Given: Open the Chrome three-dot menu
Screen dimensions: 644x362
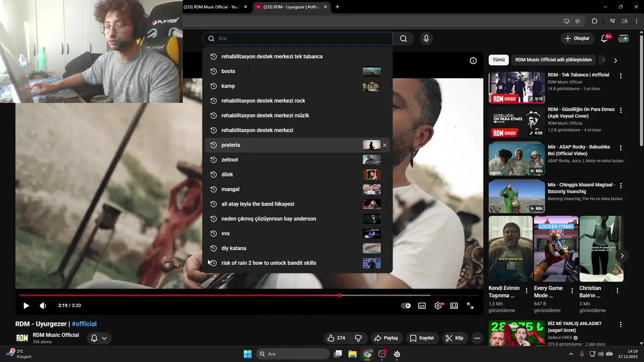Looking at the screenshot, I should click(x=636, y=21).
